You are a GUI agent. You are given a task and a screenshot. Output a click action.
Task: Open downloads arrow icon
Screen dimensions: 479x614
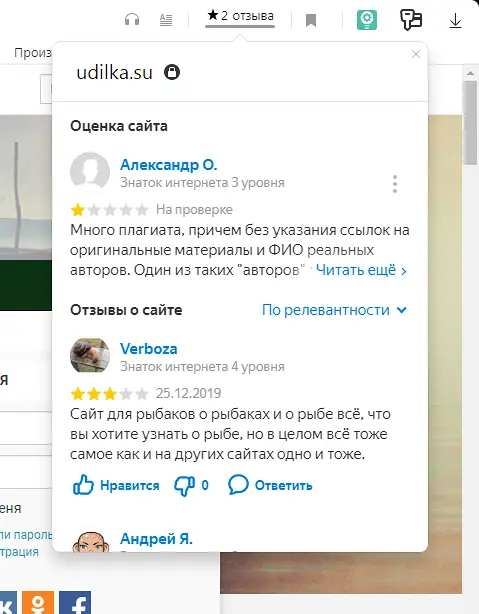coord(455,21)
